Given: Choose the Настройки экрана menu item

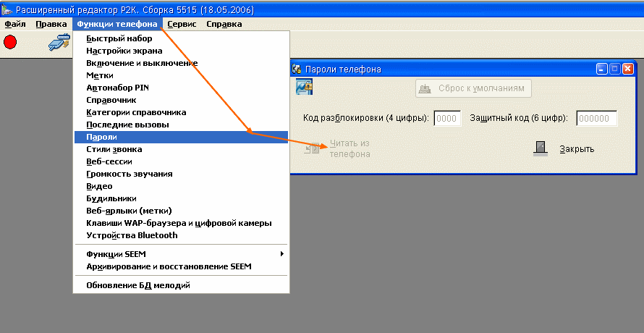Looking at the screenshot, I should pyautogui.click(x=181, y=51).
